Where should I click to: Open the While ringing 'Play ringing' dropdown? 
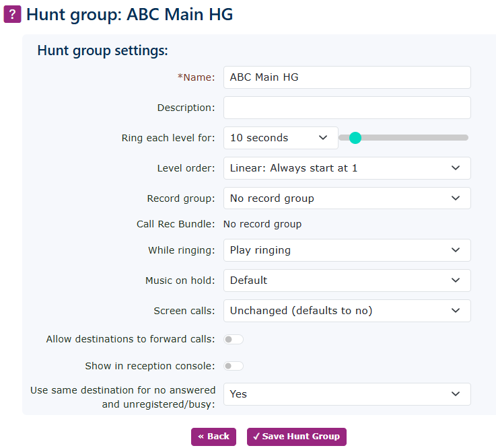347,250
